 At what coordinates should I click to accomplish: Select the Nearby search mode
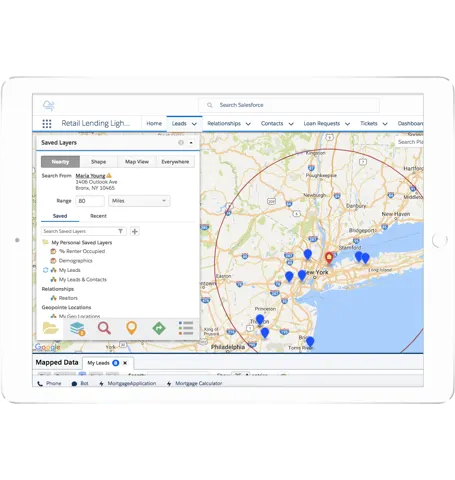pyautogui.click(x=60, y=162)
